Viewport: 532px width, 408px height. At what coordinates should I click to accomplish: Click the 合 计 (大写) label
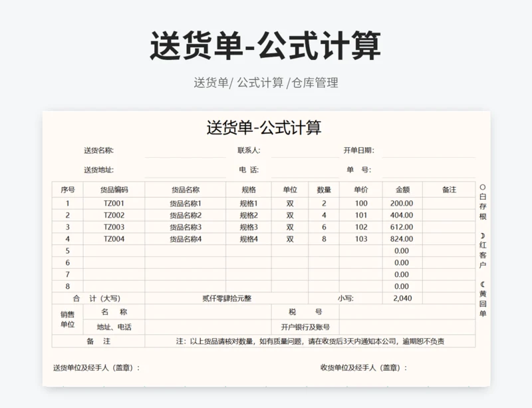point(98,298)
